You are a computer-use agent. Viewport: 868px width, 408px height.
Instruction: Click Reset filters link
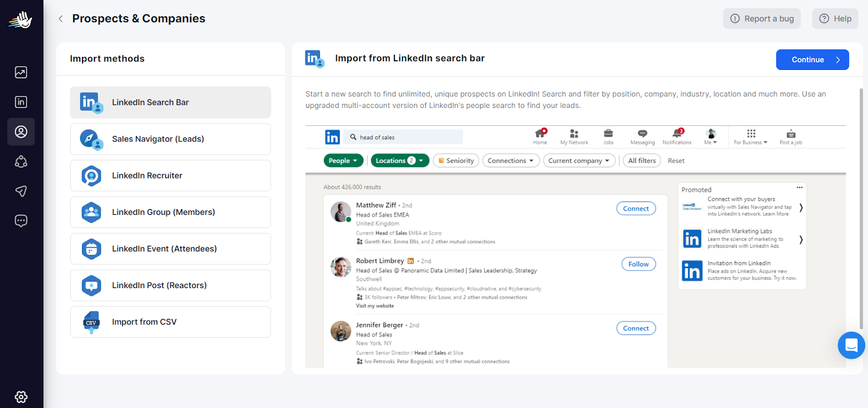pos(676,161)
